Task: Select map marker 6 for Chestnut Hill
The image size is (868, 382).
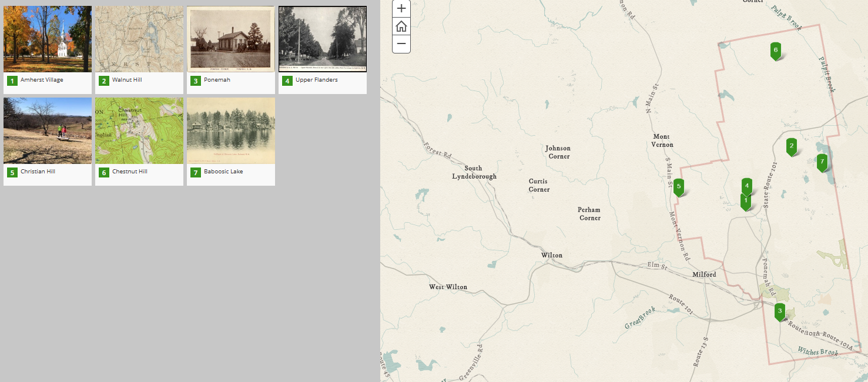Action: 776,52
